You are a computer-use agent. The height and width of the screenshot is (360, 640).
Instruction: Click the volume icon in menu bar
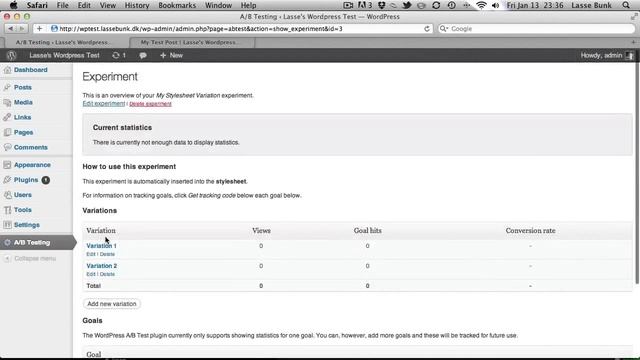(496, 5)
